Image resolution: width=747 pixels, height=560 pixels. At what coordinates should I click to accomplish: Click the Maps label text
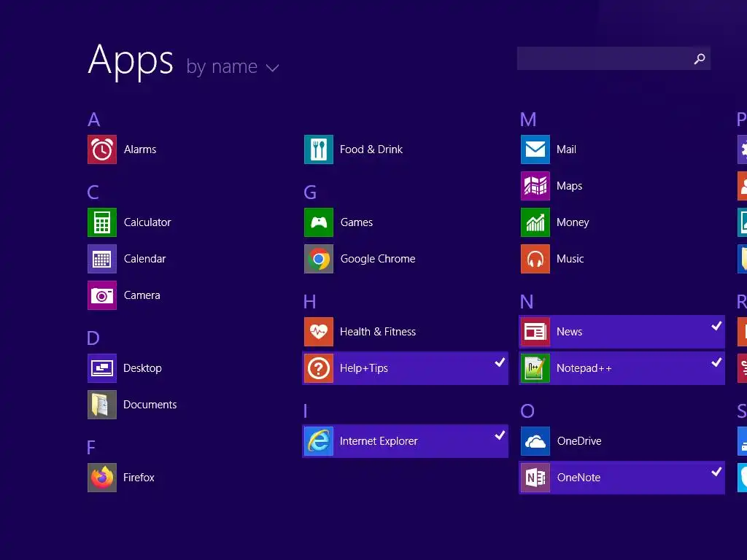click(x=569, y=186)
